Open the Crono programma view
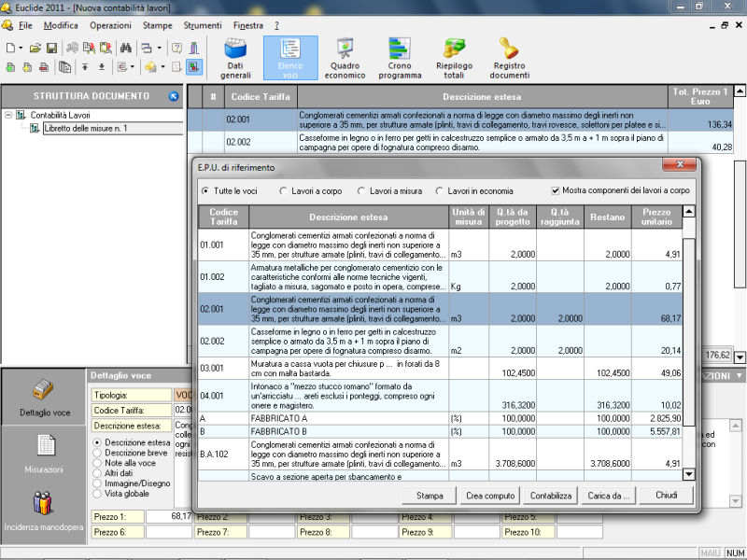Screen dimensions: 747x560 click(400, 58)
